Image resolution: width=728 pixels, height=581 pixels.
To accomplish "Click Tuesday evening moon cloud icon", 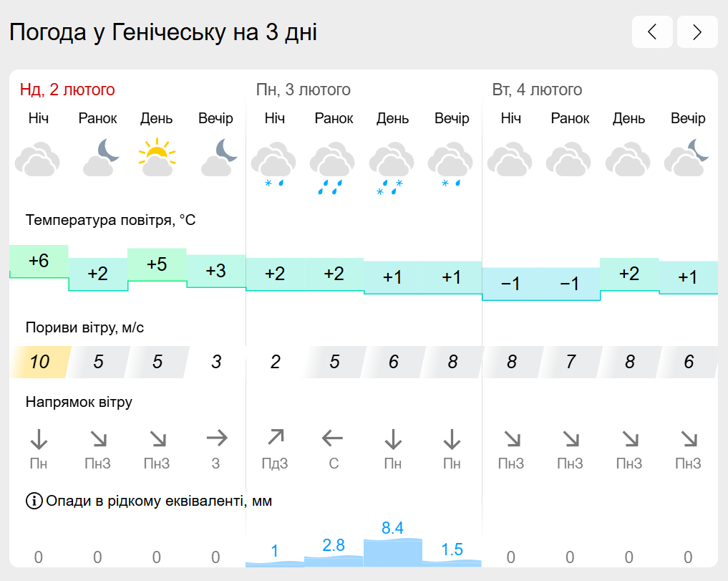I will pos(686,157).
